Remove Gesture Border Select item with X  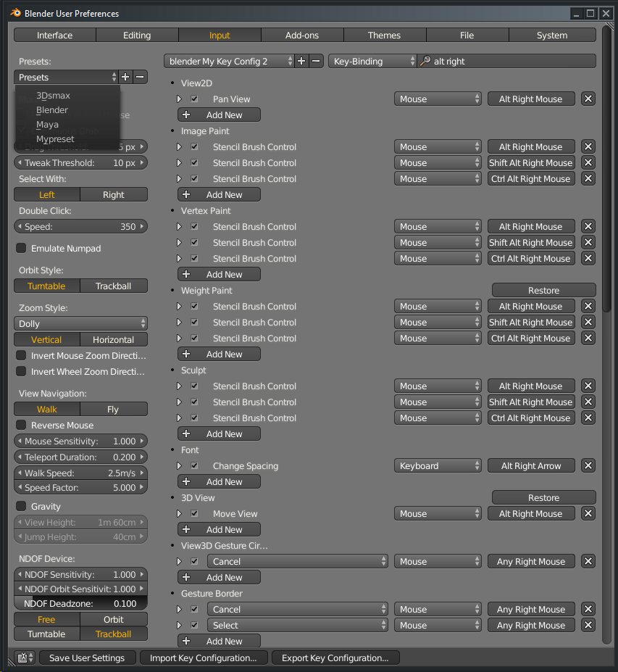[588, 626]
